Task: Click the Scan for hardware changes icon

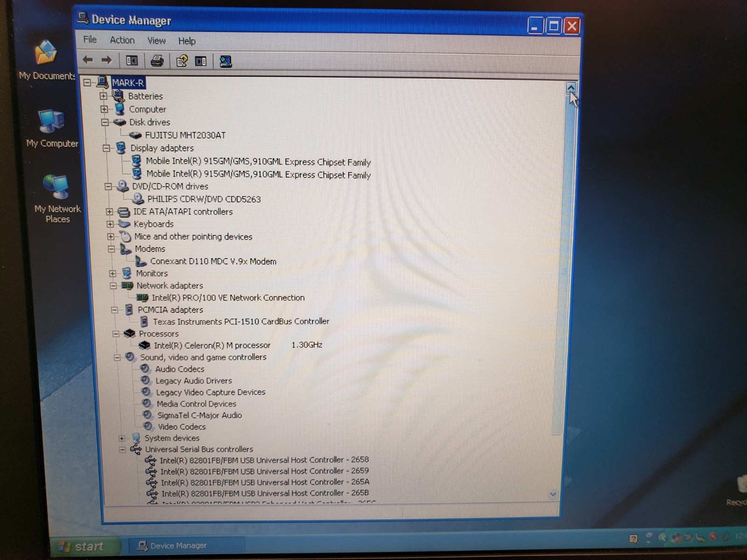Action: point(226,61)
